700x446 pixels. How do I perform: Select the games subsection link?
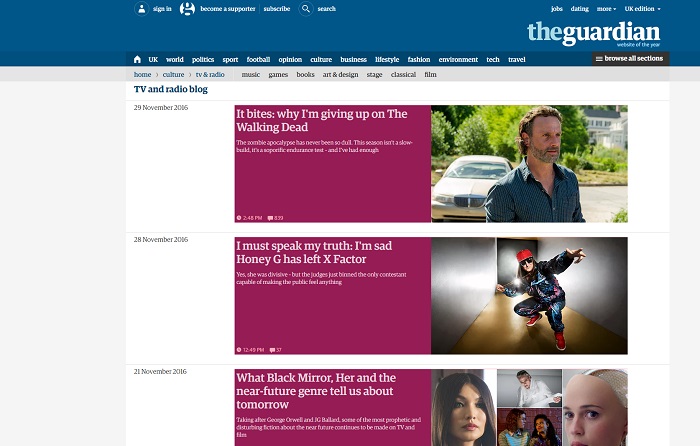[x=278, y=75]
